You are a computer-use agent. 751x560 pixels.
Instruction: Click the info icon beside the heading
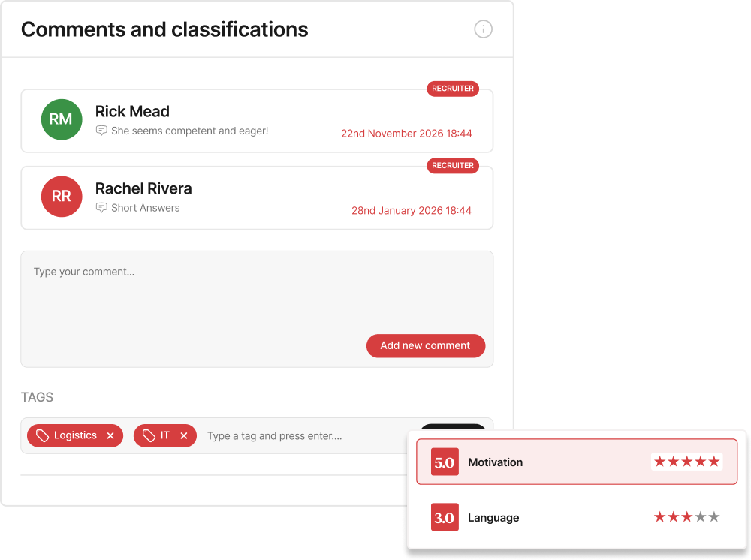(483, 29)
